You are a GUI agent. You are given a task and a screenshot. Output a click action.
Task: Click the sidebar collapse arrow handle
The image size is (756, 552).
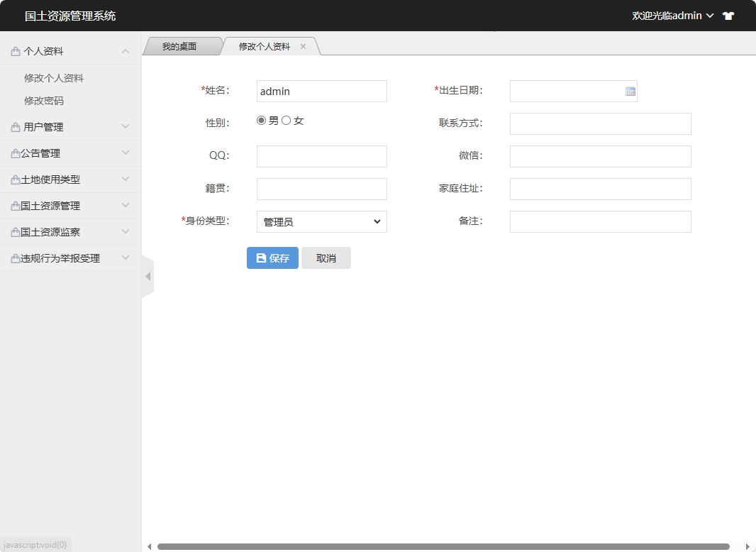point(148,276)
